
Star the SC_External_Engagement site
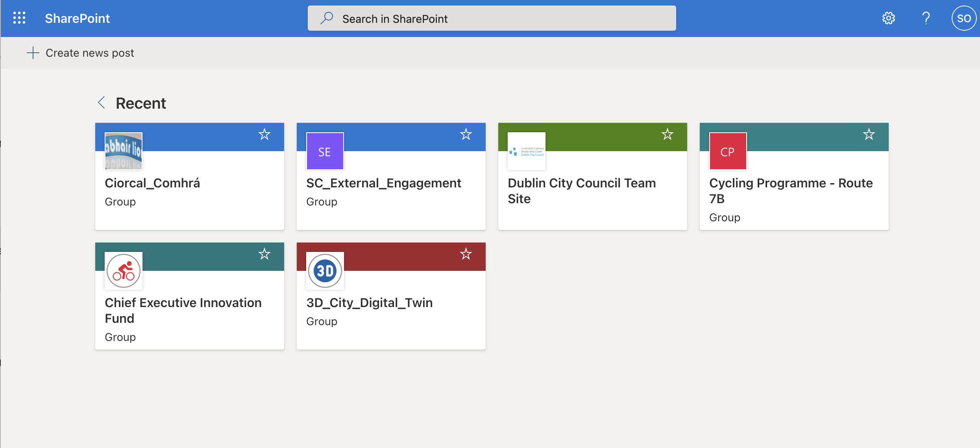(x=466, y=135)
